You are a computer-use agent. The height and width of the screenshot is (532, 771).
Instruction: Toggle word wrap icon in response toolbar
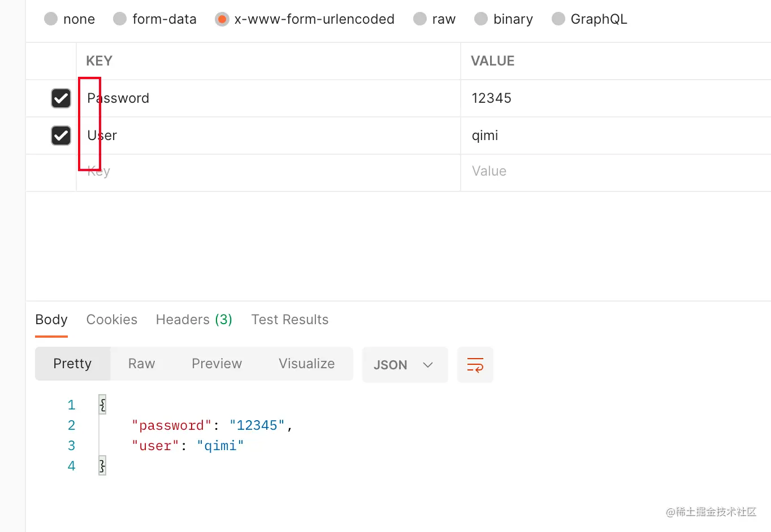475,365
